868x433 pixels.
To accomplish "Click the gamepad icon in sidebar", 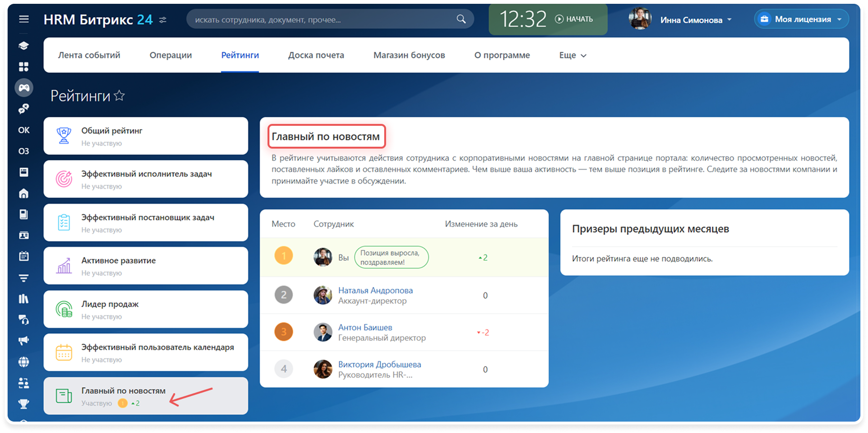I will pyautogui.click(x=24, y=87).
